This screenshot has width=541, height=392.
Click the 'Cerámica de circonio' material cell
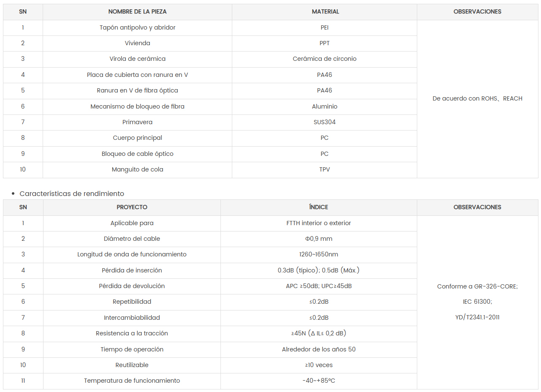coord(324,59)
